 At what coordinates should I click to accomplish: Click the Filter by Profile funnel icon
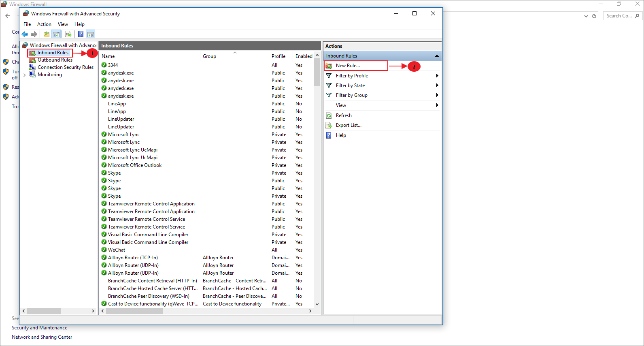(x=329, y=76)
